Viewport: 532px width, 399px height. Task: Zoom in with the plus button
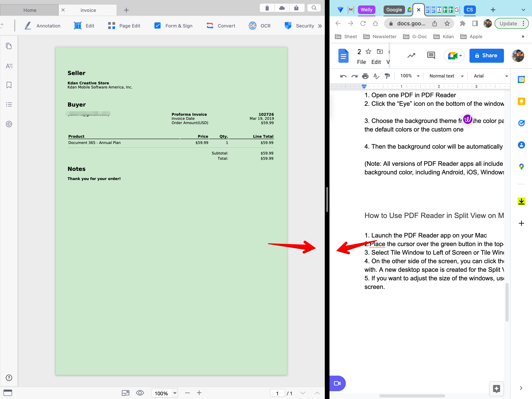click(199, 393)
